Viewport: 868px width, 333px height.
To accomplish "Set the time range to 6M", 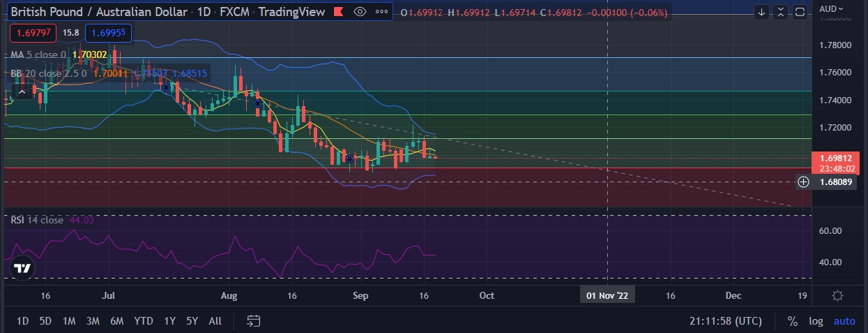I will tap(117, 321).
